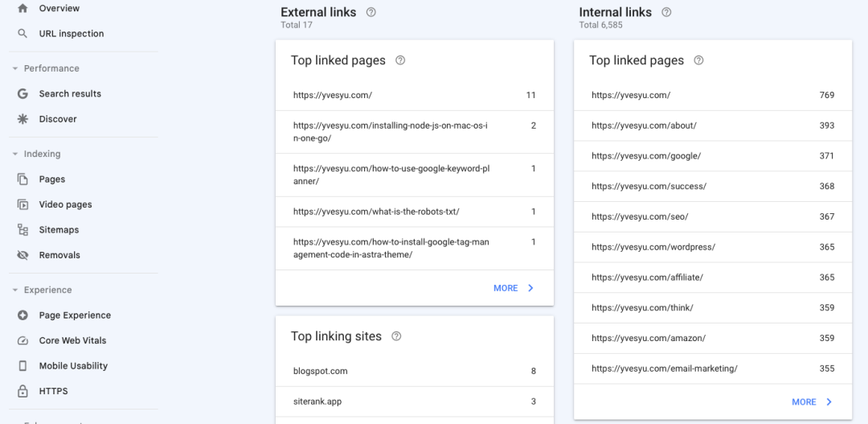Click the HTTPS padlock icon
This screenshot has width=868, height=424.
pyautogui.click(x=23, y=391)
